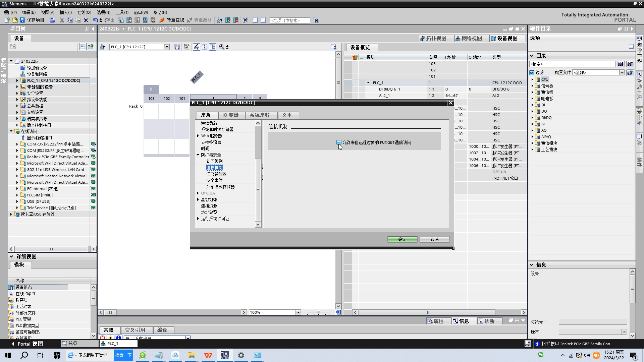Click the start simulation icon
This screenshot has height=362, width=644.
[x=145, y=20]
